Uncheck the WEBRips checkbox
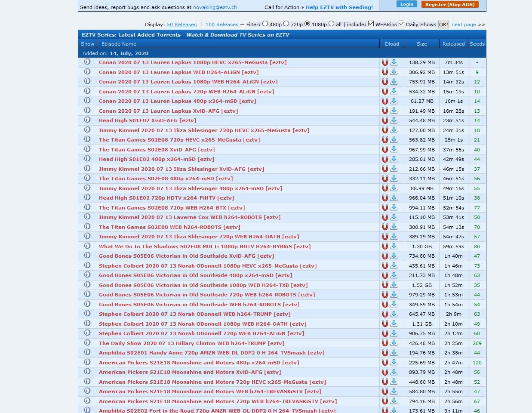 pos(371,24)
